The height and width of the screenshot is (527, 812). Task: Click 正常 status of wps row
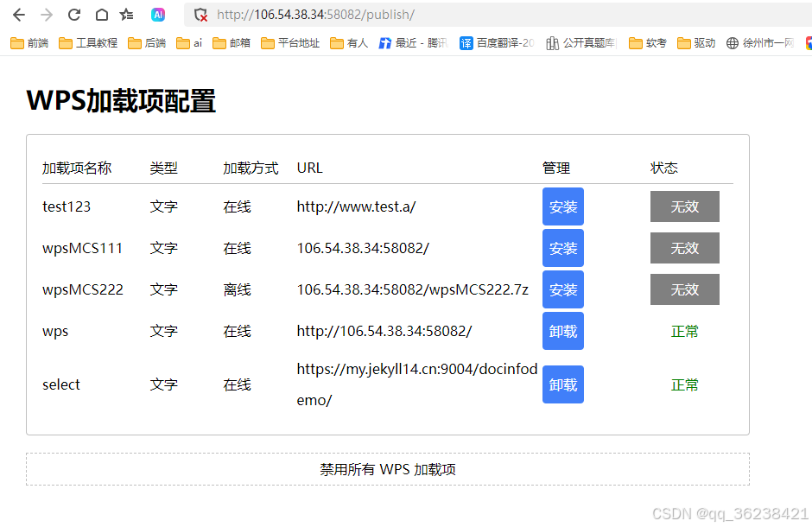pyautogui.click(x=685, y=331)
